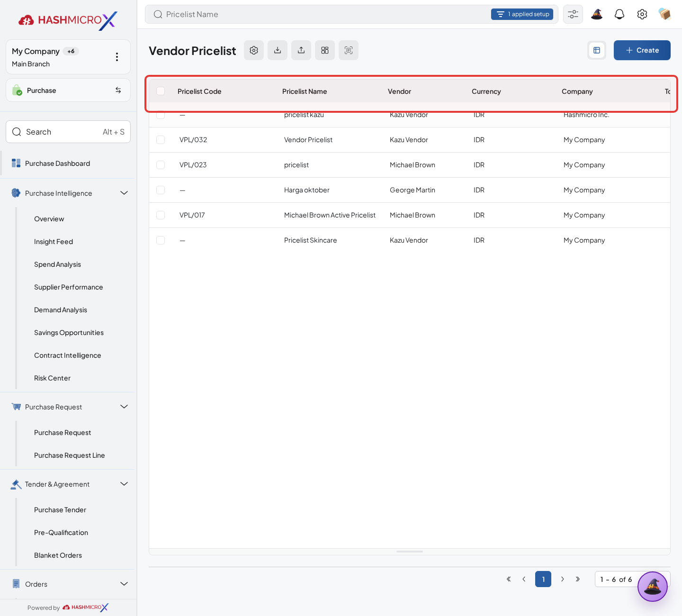Viewport: 682px width, 616px height.
Task: Open the Vendor Pricelist settings gear
Action: [254, 50]
